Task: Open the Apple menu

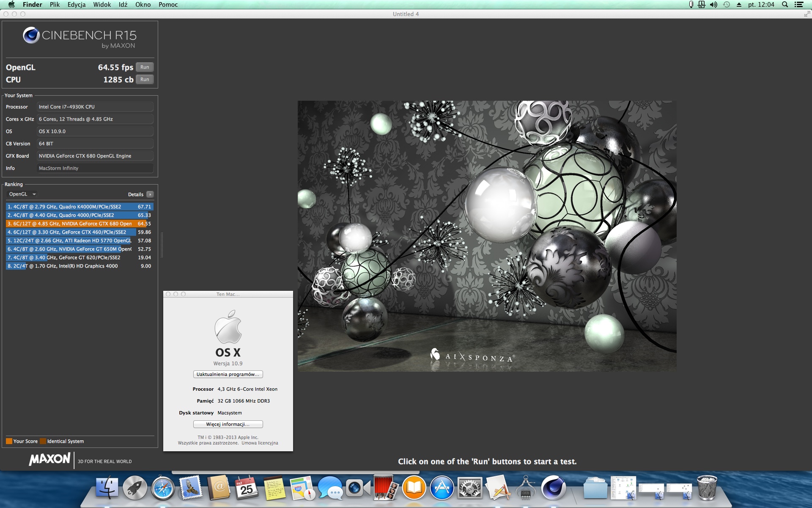Action: [x=11, y=5]
